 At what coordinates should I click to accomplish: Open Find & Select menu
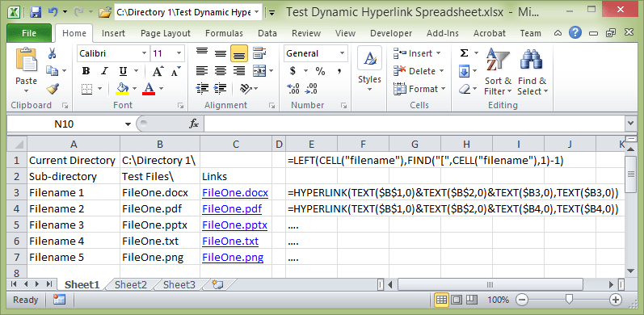point(532,71)
